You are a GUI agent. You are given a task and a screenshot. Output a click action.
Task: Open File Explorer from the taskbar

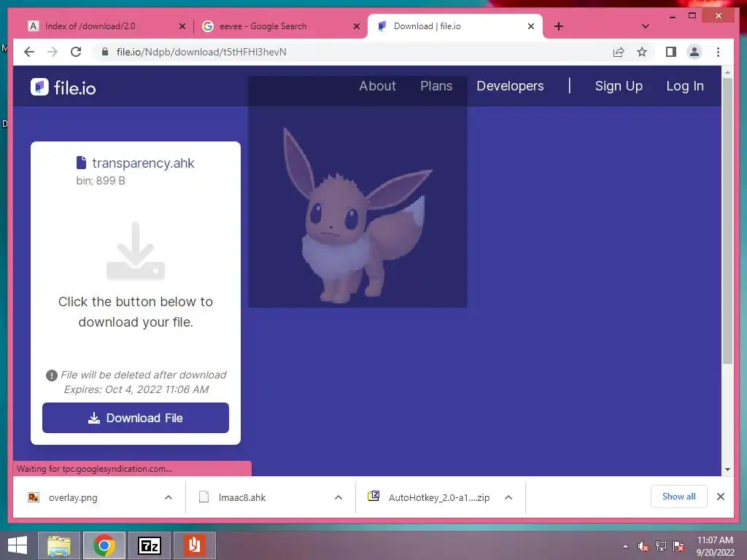click(x=59, y=545)
